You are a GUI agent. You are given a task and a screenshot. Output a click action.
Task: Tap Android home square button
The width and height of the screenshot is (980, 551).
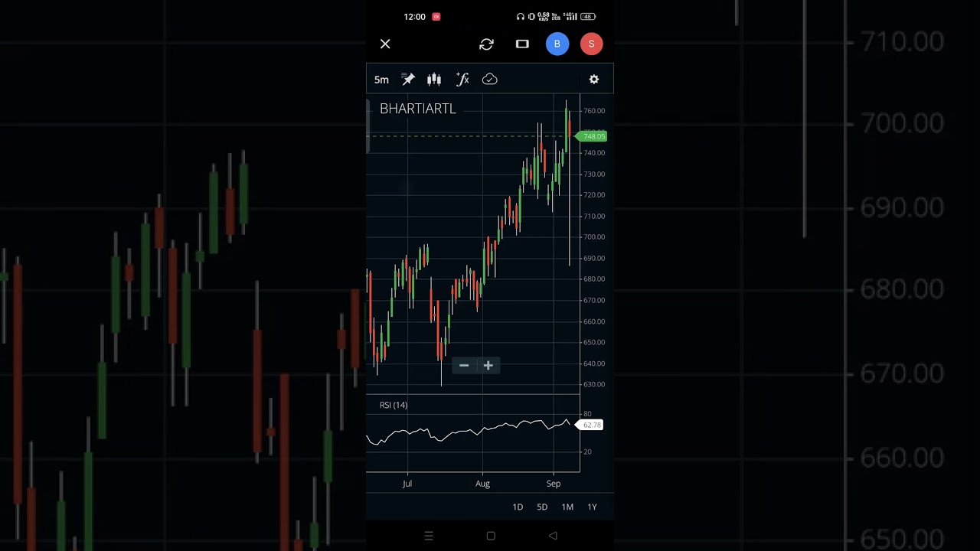[491, 536]
